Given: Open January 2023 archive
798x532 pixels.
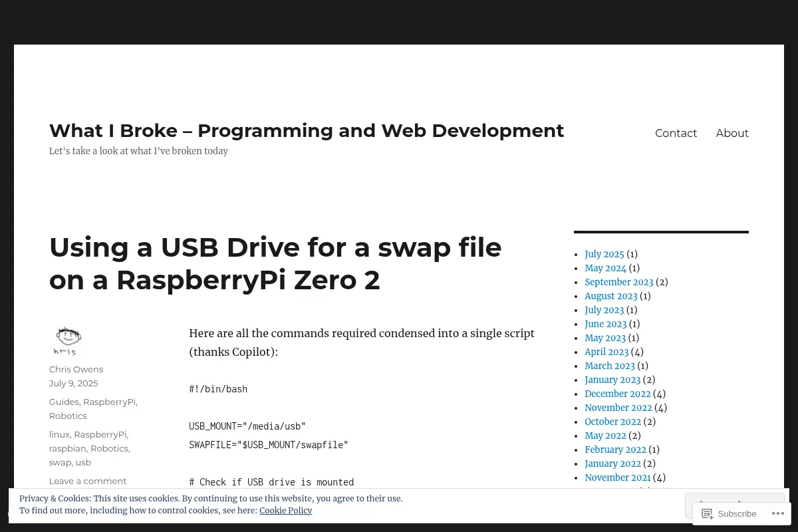Looking at the screenshot, I should (612, 380).
